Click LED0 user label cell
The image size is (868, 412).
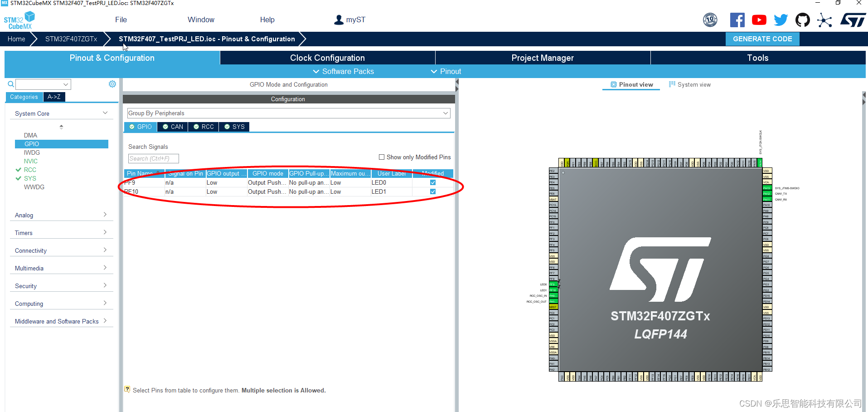pyautogui.click(x=392, y=182)
